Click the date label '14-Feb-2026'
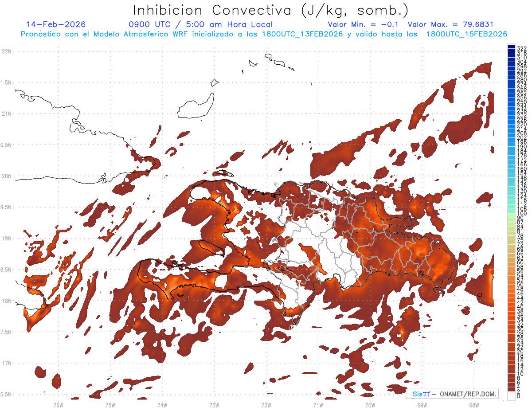Viewport: 532px width, 411px height. [x=56, y=24]
